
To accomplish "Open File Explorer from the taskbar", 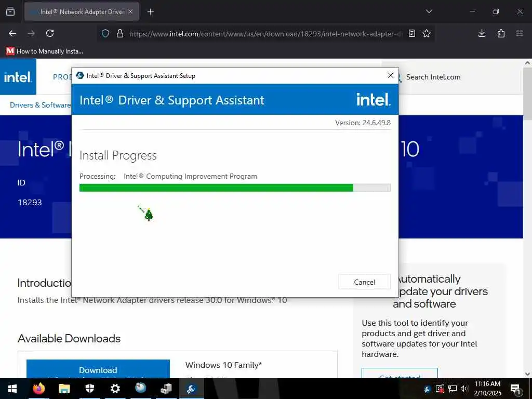I will pos(64,389).
